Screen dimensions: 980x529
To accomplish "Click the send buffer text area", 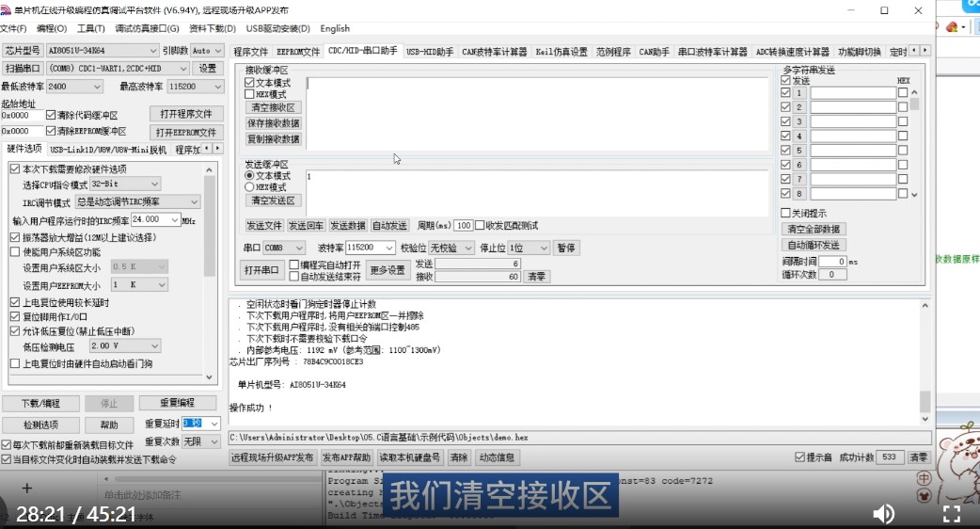I will [x=537, y=193].
